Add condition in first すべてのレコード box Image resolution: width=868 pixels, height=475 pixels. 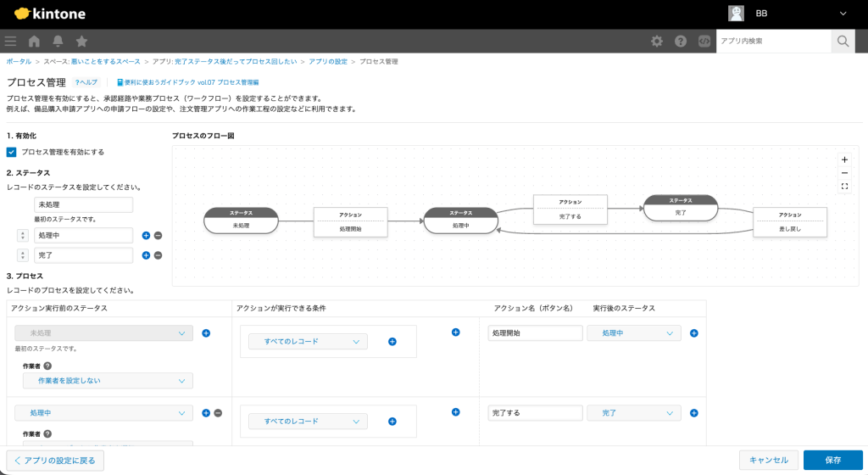pyautogui.click(x=392, y=342)
